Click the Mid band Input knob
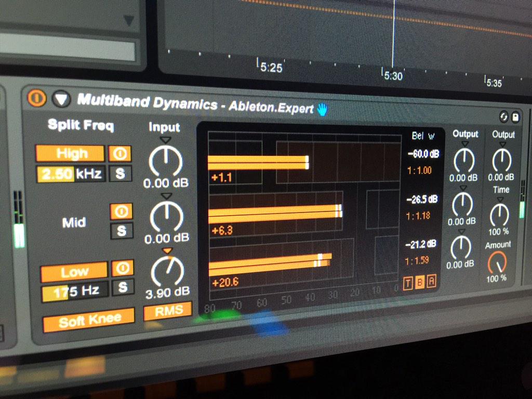Image resolution: width=532 pixels, height=399 pixels. click(x=167, y=216)
